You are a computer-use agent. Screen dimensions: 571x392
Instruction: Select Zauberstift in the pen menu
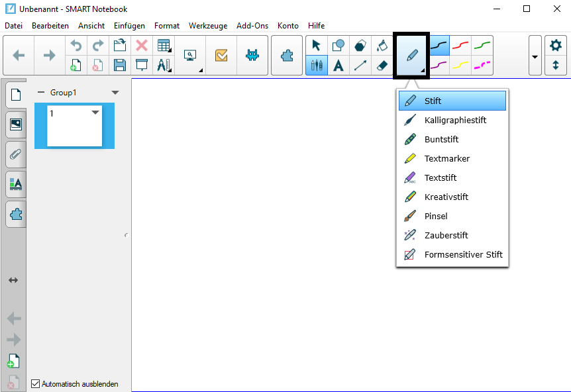pos(446,235)
